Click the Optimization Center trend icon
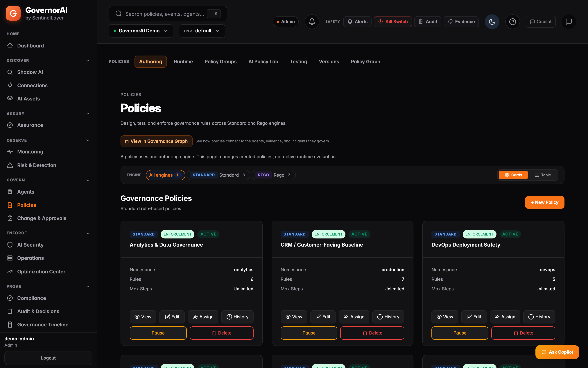Viewport: 588px width, 368px height. (10, 271)
